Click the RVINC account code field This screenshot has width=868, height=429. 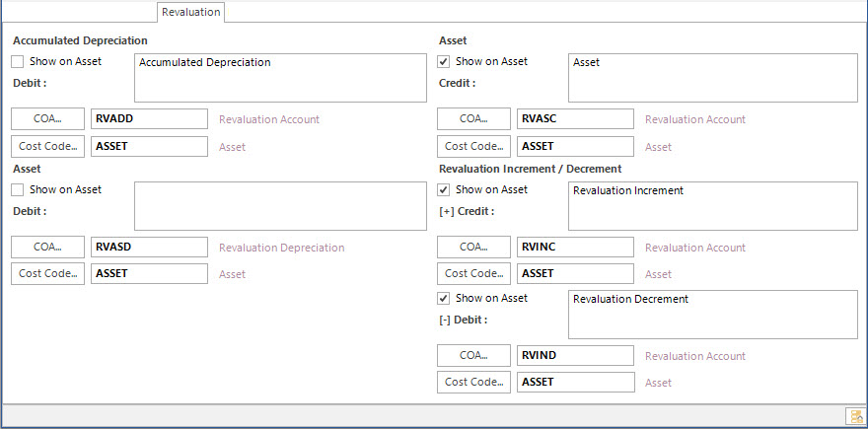576,248
